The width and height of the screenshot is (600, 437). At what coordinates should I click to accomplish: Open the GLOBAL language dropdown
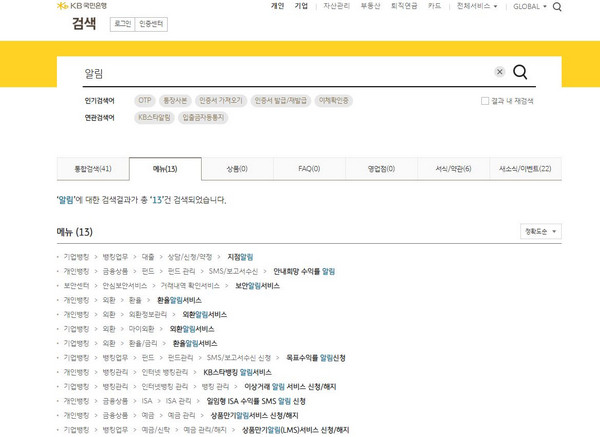coord(530,7)
